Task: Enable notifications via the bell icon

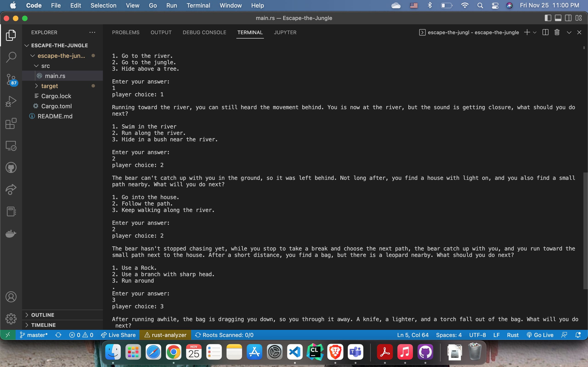Action: [579, 335]
